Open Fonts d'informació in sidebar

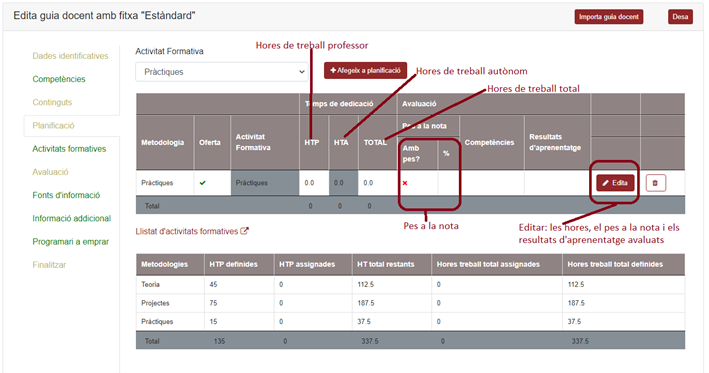click(x=66, y=195)
